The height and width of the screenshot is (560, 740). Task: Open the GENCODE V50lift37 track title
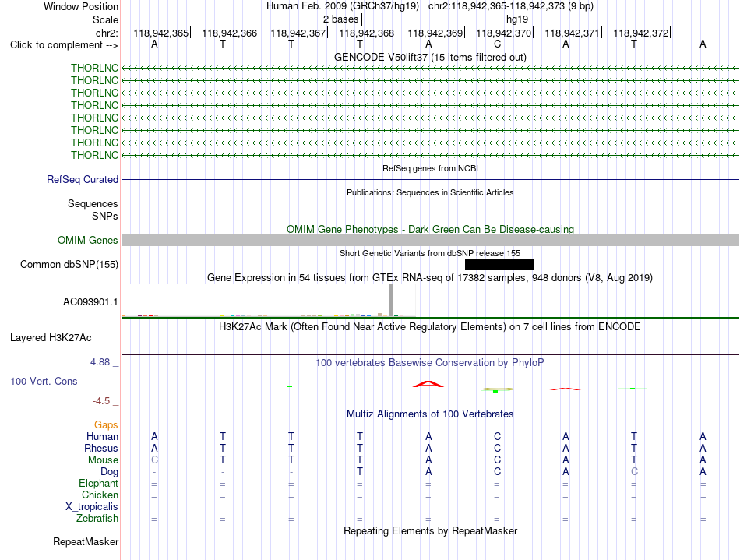430,57
